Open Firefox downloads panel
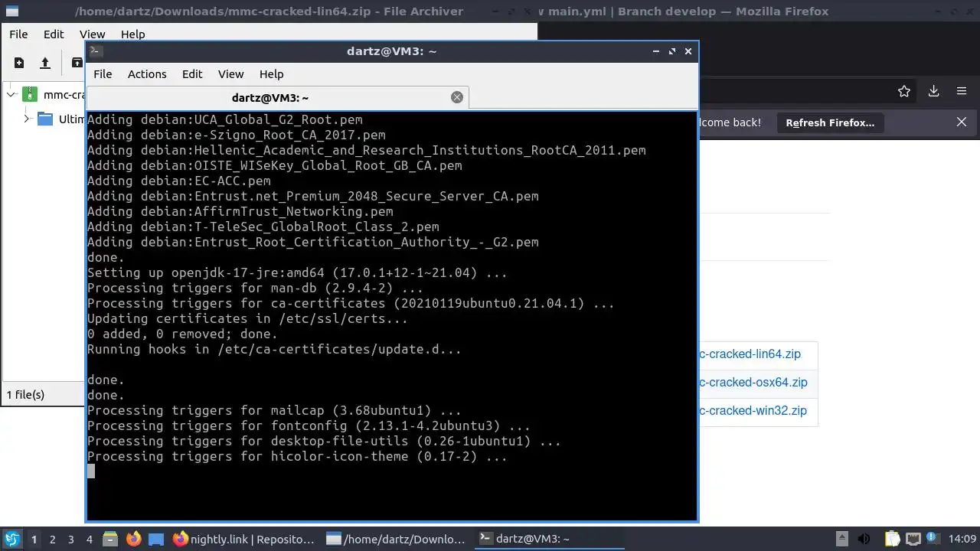This screenshot has height=551, width=980. 933,92
